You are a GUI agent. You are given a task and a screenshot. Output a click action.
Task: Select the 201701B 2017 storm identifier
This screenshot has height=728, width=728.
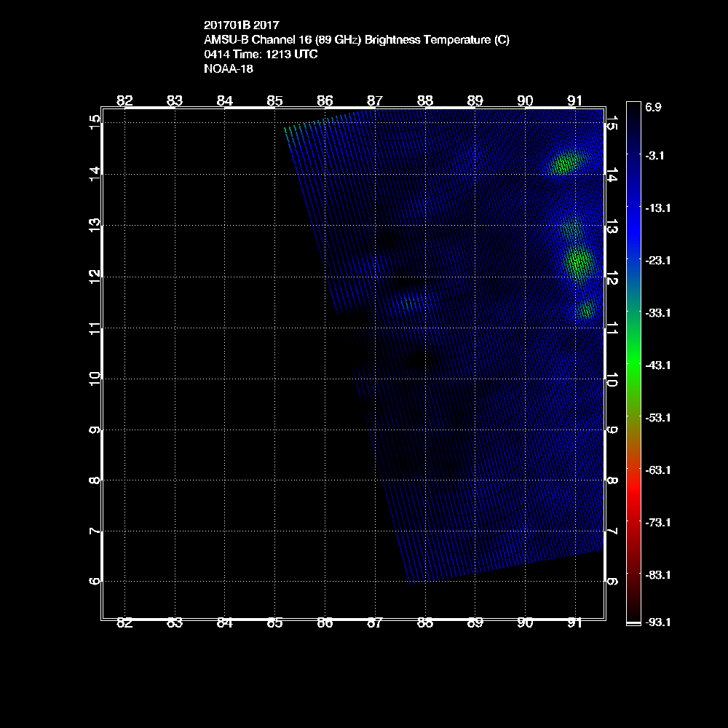241,25
